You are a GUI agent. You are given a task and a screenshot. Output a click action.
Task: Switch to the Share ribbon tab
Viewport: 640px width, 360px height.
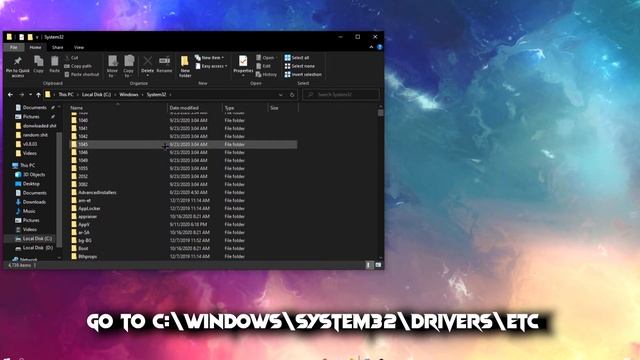[x=58, y=47]
